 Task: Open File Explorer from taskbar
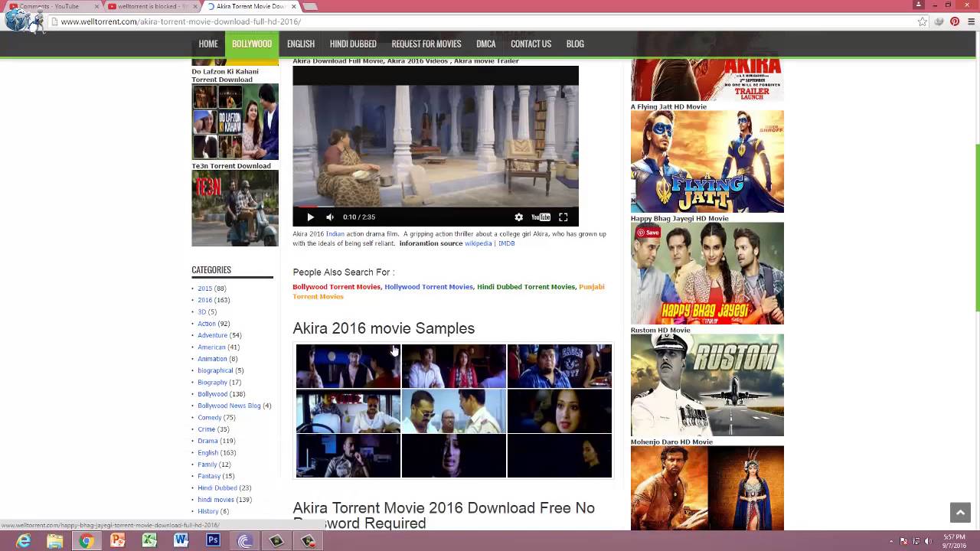(x=55, y=541)
